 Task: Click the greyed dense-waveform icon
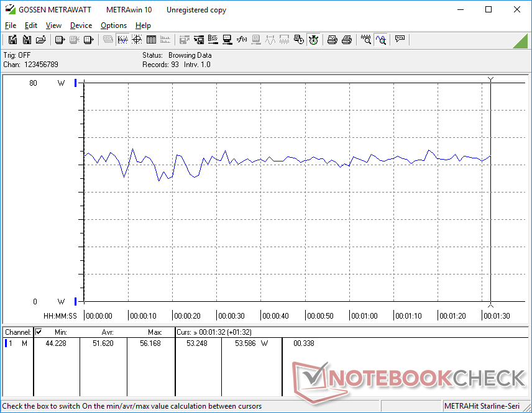coord(284,40)
